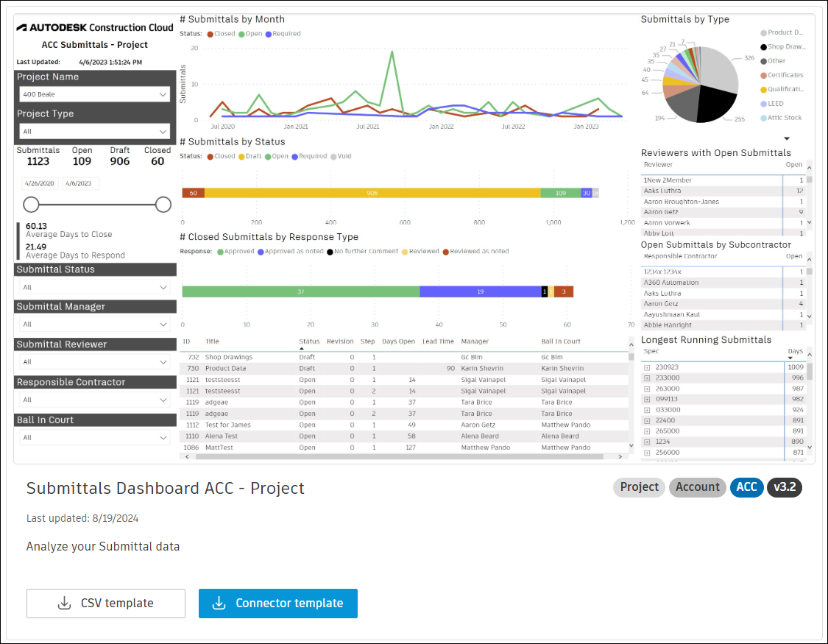Select the right date range slider handle
The height and width of the screenshot is (644, 828).
[163, 205]
